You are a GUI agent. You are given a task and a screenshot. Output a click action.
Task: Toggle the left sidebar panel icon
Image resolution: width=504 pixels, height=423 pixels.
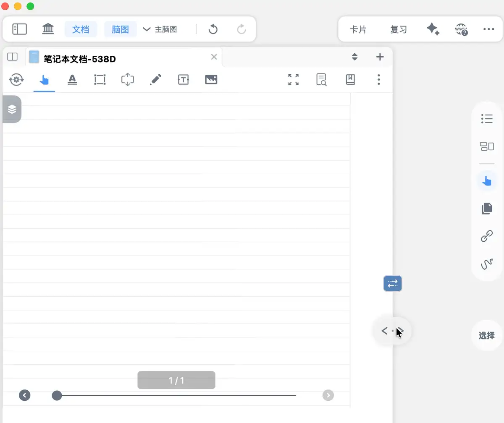[19, 29]
